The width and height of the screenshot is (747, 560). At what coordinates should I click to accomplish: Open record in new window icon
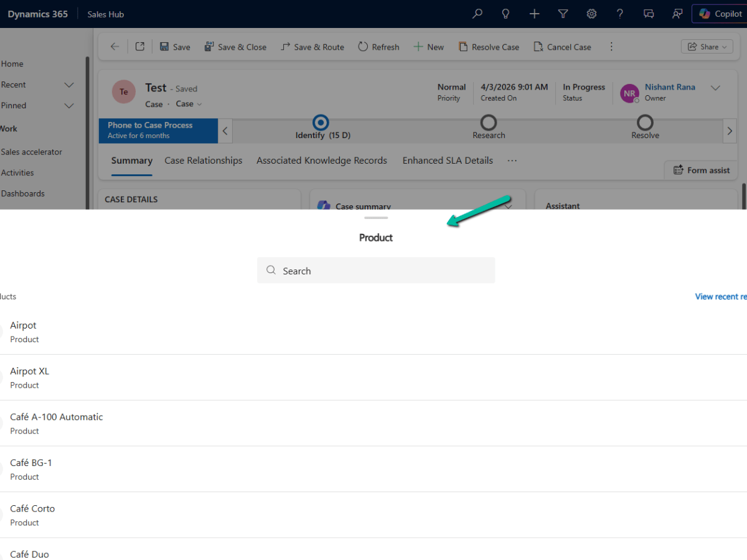click(x=140, y=47)
